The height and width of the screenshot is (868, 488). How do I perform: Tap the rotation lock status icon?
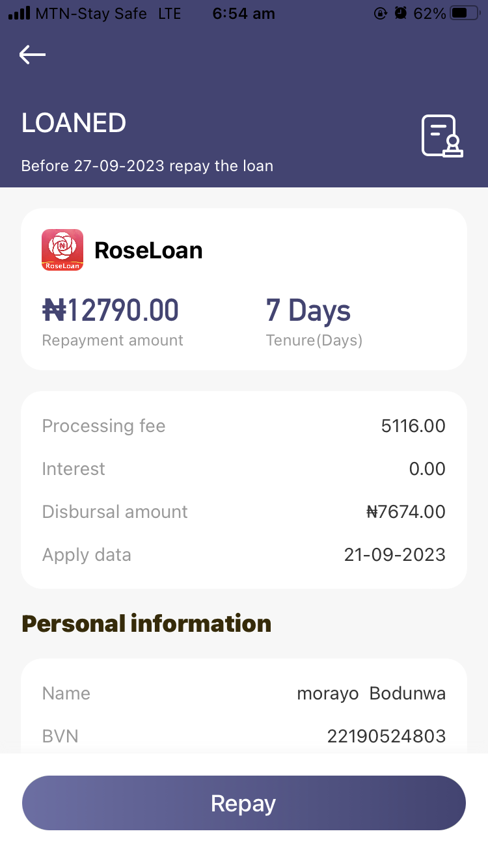coord(381,13)
